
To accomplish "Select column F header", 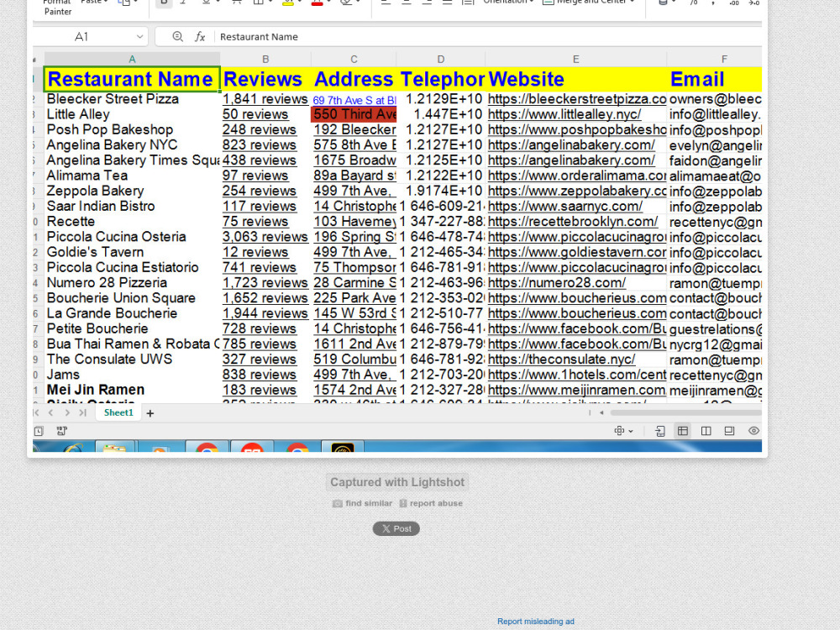I will pyautogui.click(x=724, y=59).
